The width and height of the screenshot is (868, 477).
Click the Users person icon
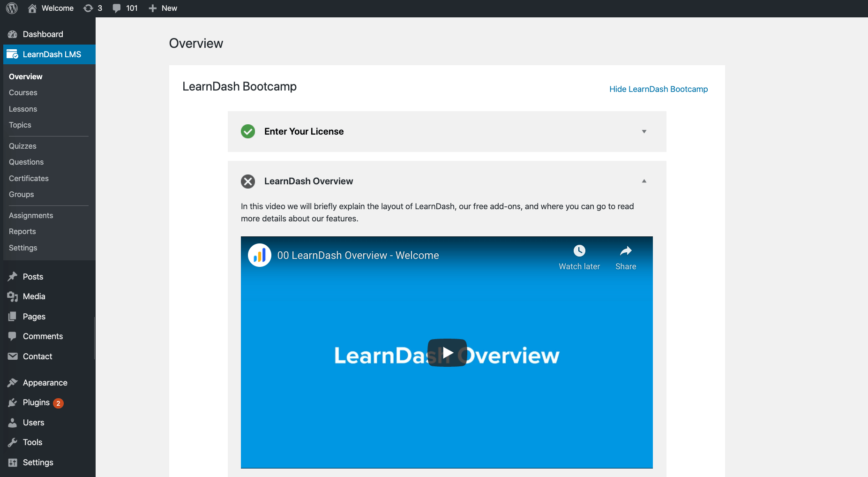click(13, 423)
